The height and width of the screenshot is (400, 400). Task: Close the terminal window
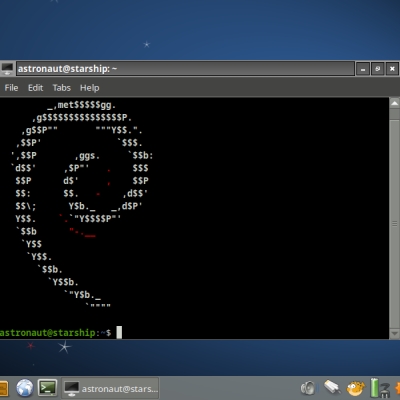(392, 69)
